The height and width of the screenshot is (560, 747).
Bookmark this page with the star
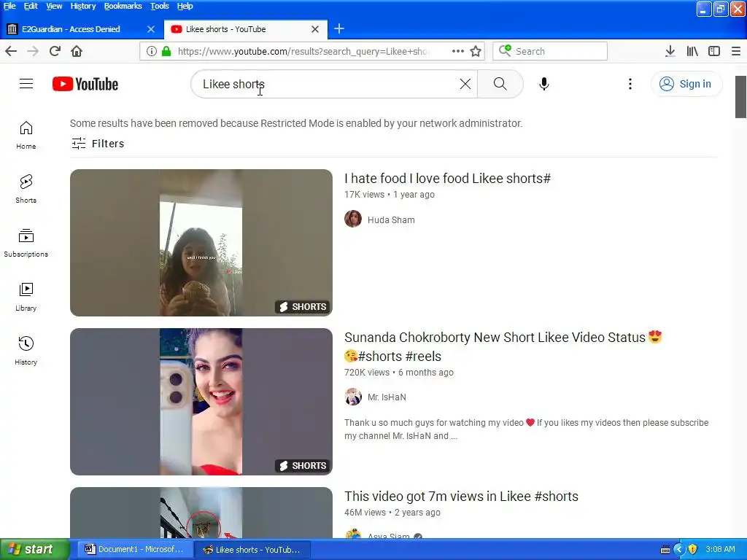(x=476, y=51)
